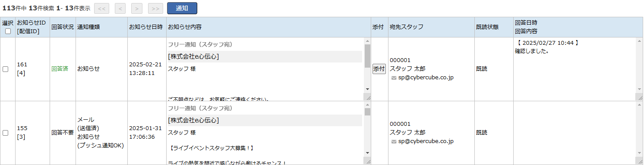Jump to last page with >> button

(155, 8)
